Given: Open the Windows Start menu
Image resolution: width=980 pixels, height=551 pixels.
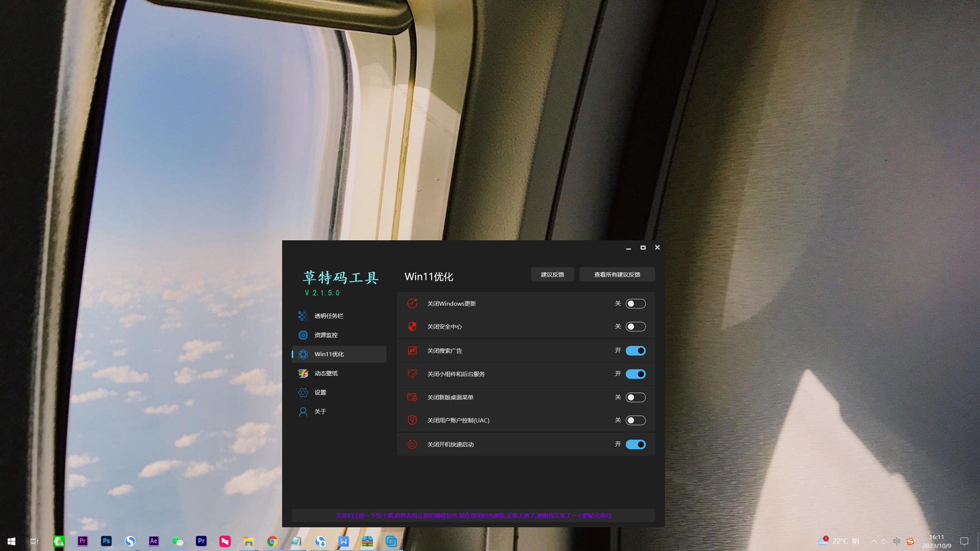Looking at the screenshot, I should coord(11,541).
